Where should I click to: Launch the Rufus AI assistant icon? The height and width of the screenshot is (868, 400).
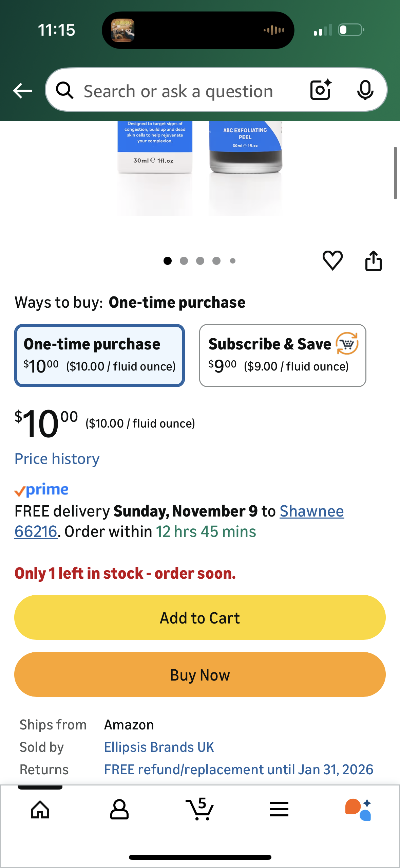point(358,810)
